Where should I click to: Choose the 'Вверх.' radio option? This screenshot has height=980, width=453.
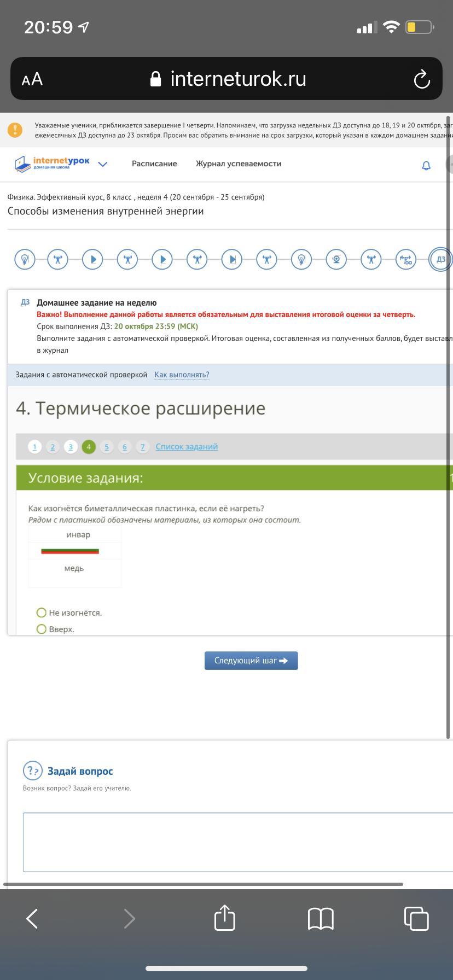[x=42, y=629]
